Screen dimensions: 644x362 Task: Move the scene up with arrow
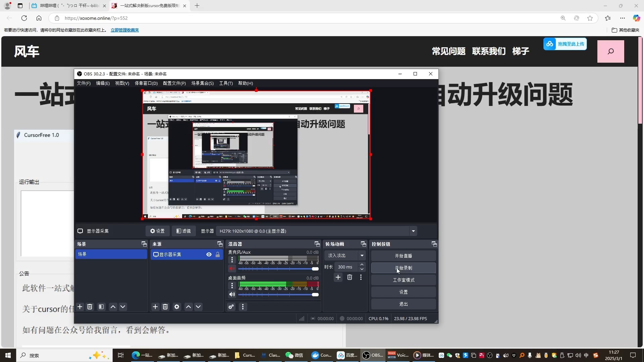click(x=113, y=307)
